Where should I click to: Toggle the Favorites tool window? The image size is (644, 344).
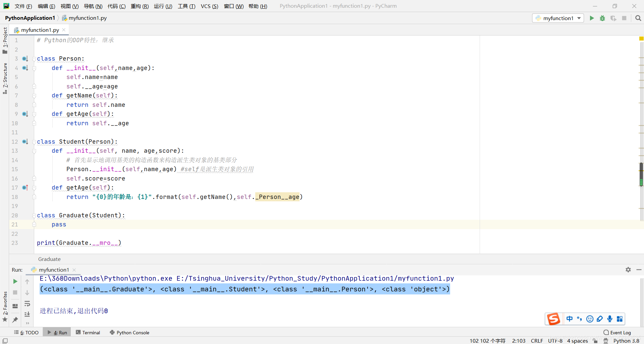[5, 306]
